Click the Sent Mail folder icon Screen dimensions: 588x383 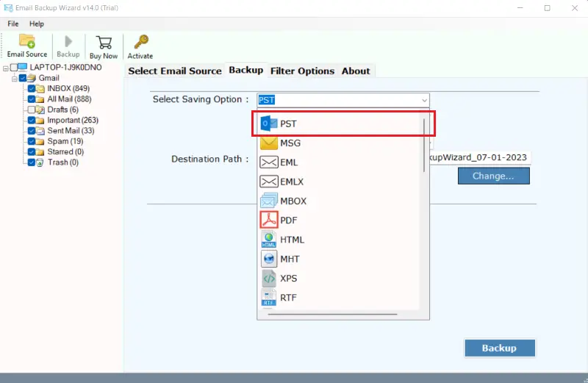(x=40, y=131)
